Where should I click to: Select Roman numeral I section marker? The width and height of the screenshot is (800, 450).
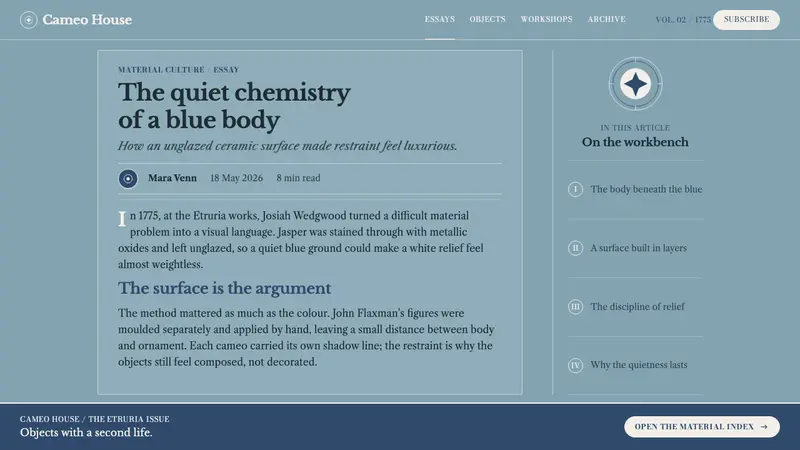click(576, 189)
